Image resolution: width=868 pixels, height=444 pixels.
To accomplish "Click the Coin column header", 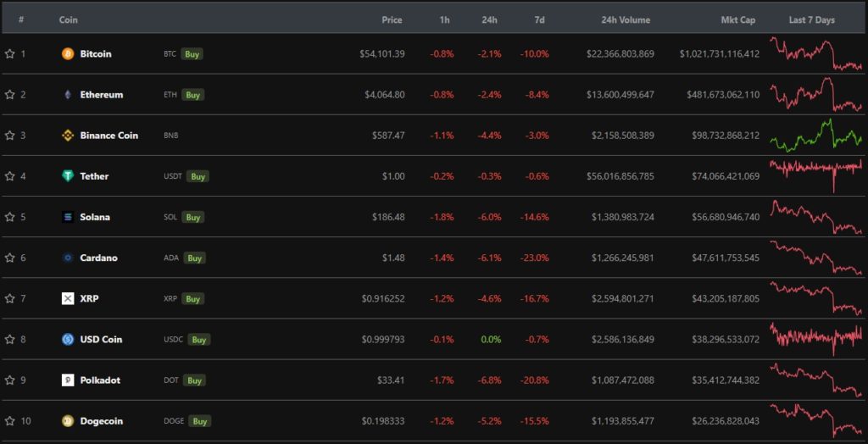I will click(68, 19).
